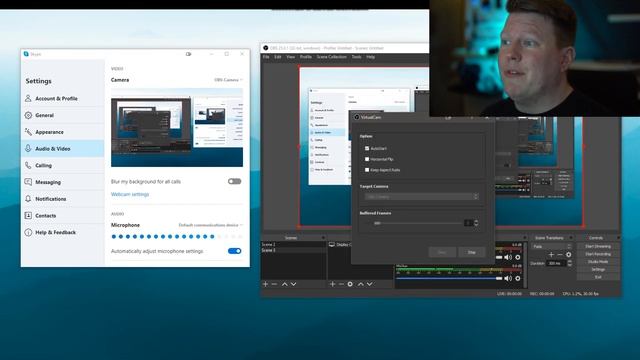
Task: Open the Tools menu in OBS
Action: [356, 57]
